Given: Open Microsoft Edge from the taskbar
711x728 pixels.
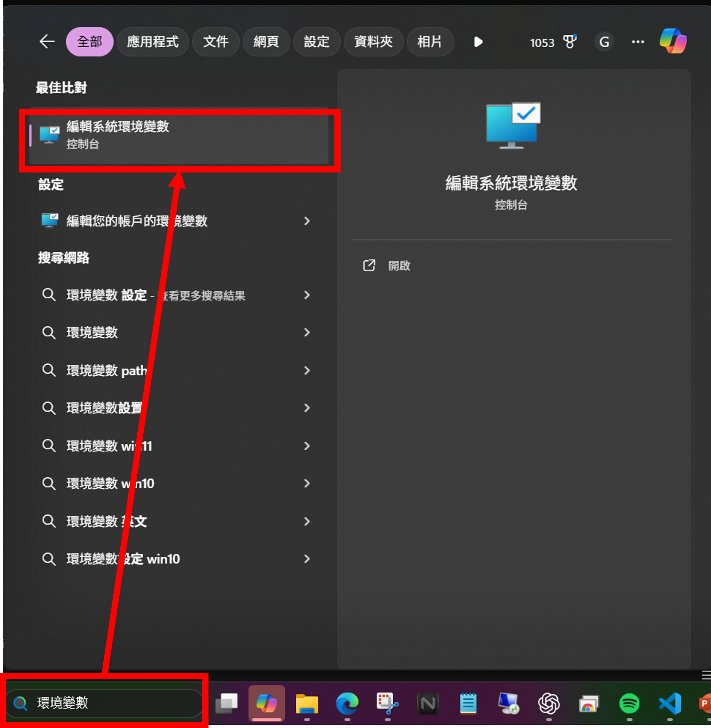Looking at the screenshot, I should tap(347, 703).
